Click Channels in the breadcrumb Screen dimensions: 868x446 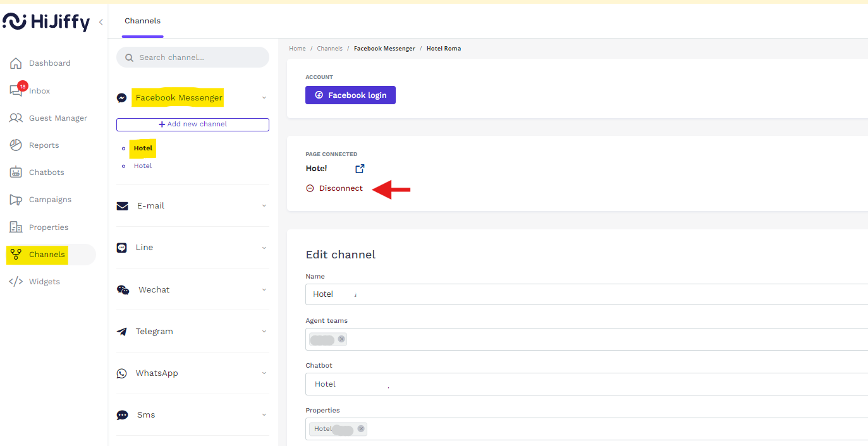coord(329,49)
